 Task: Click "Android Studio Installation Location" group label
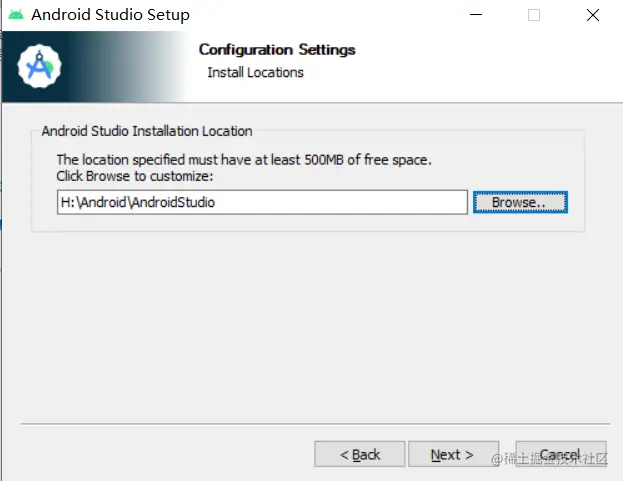(x=147, y=131)
